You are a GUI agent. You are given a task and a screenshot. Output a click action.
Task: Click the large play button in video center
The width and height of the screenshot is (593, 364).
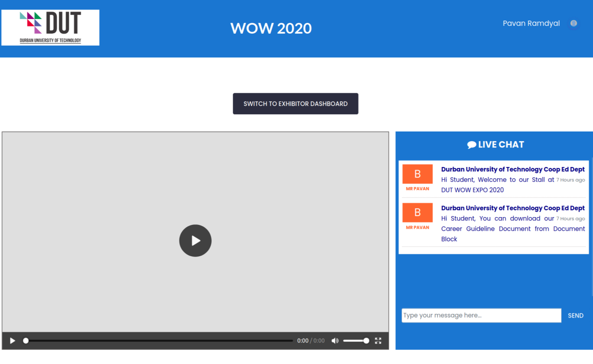pyautogui.click(x=195, y=241)
